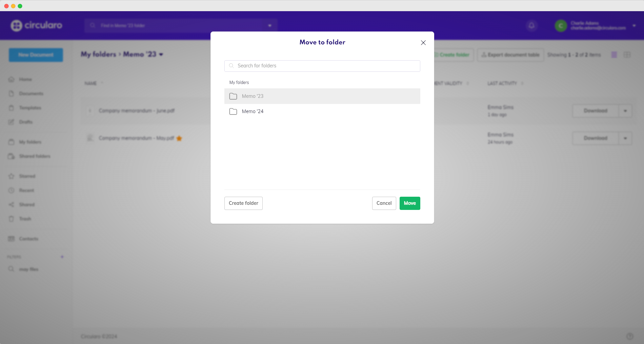644x344 pixels.
Task: Close the Move to folder dialog
Action: coord(423,43)
